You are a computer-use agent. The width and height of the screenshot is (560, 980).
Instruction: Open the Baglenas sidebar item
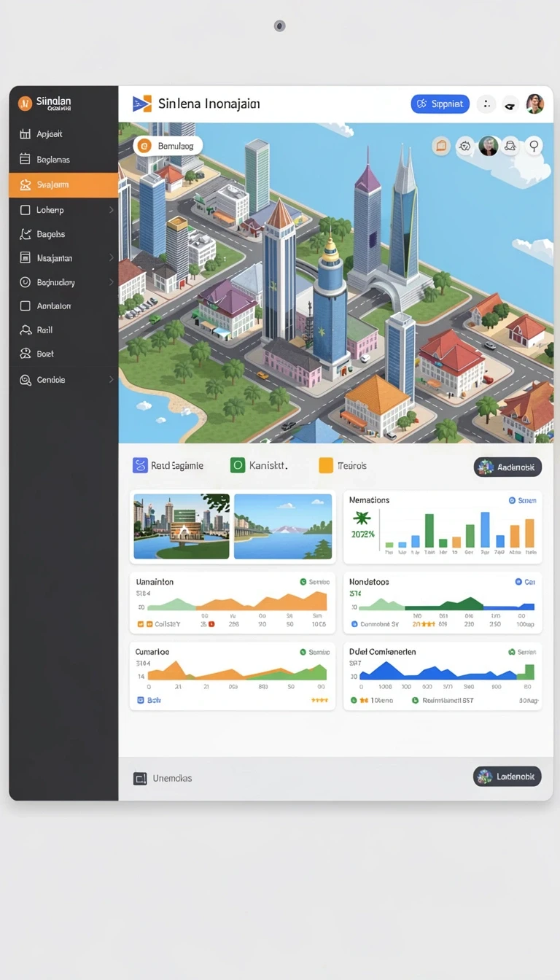[x=63, y=159]
